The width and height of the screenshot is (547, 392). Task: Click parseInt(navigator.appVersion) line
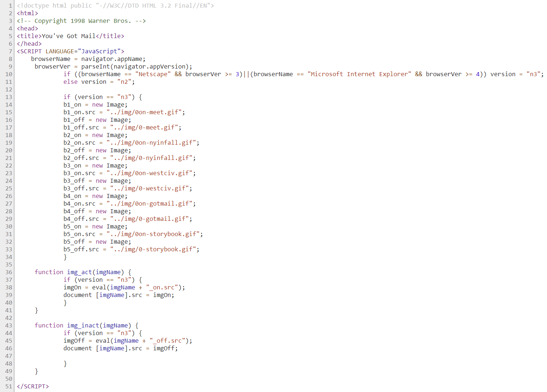[114, 66]
